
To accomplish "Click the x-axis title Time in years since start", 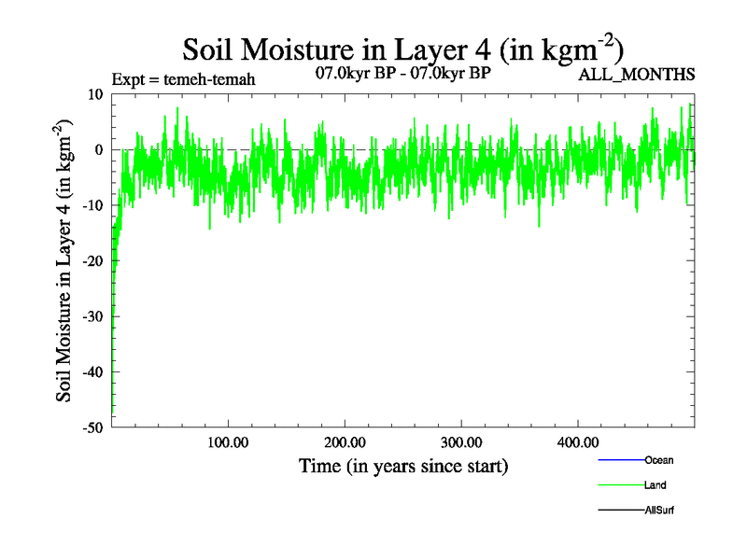I will [402, 465].
